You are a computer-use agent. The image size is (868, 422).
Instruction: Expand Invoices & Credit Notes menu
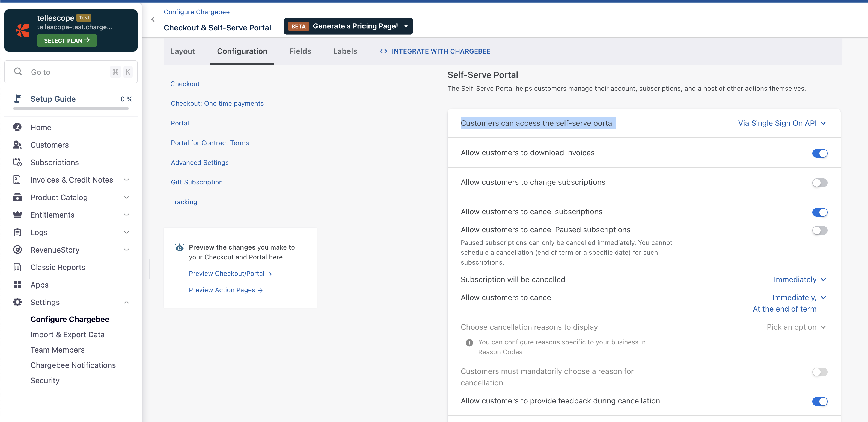coord(127,180)
